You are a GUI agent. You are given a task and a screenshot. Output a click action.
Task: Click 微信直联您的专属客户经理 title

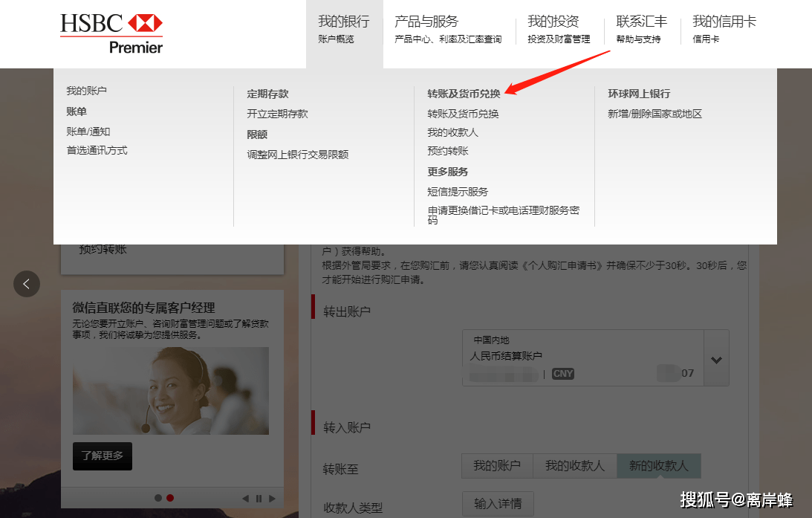click(143, 308)
